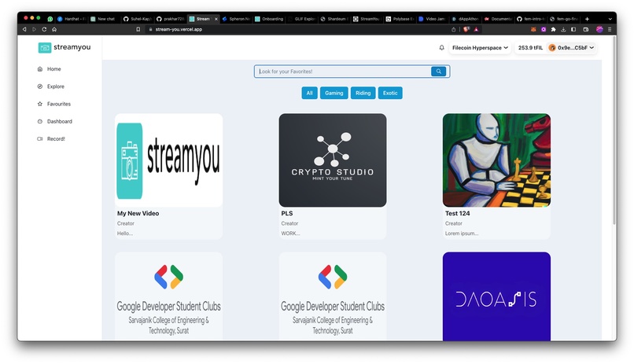Screen dimensions: 634x364
Task: Click the Explore compass icon in sidebar
Action: pyautogui.click(x=40, y=86)
